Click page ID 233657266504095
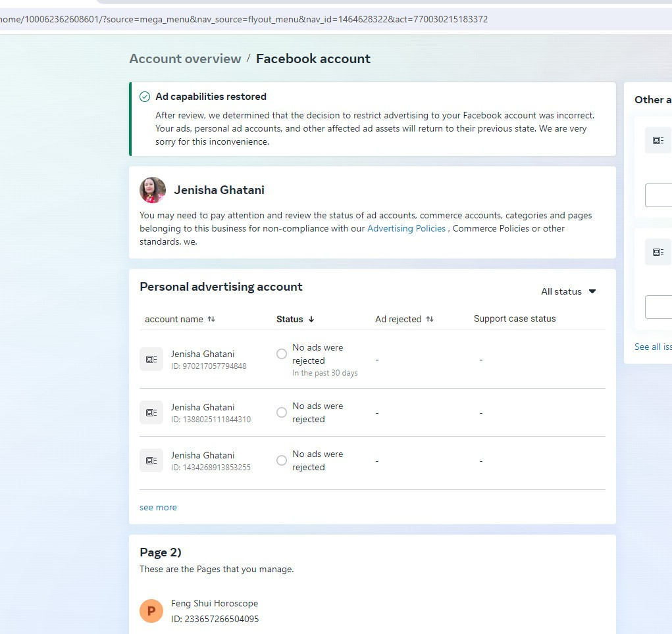 coord(215,619)
